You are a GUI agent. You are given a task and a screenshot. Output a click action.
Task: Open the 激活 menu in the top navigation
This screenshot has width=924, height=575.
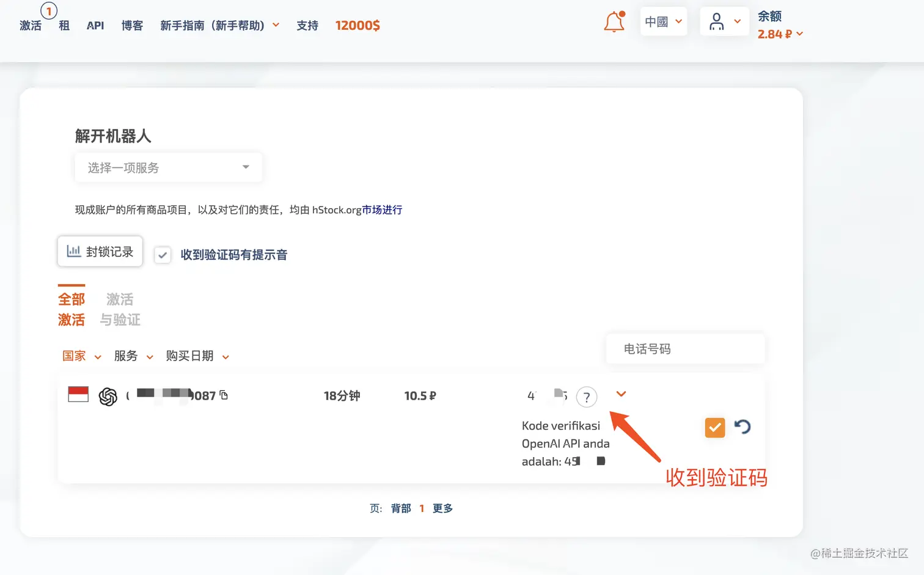point(31,25)
